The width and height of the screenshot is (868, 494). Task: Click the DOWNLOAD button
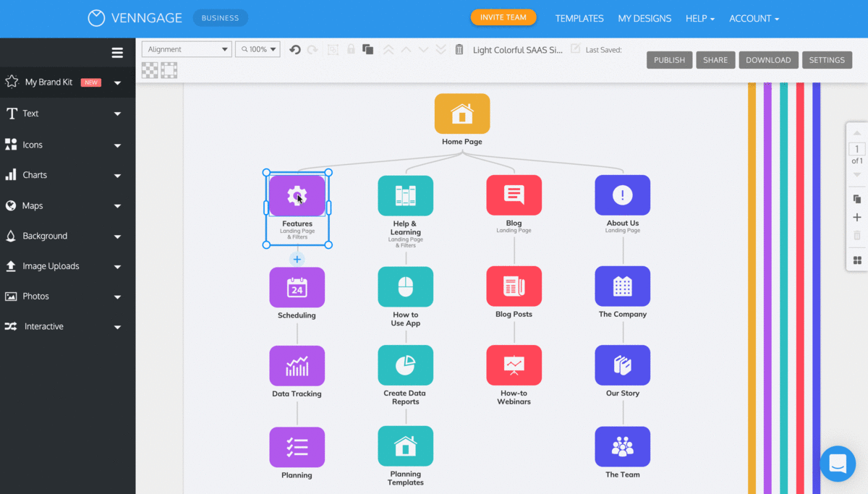tap(769, 60)
